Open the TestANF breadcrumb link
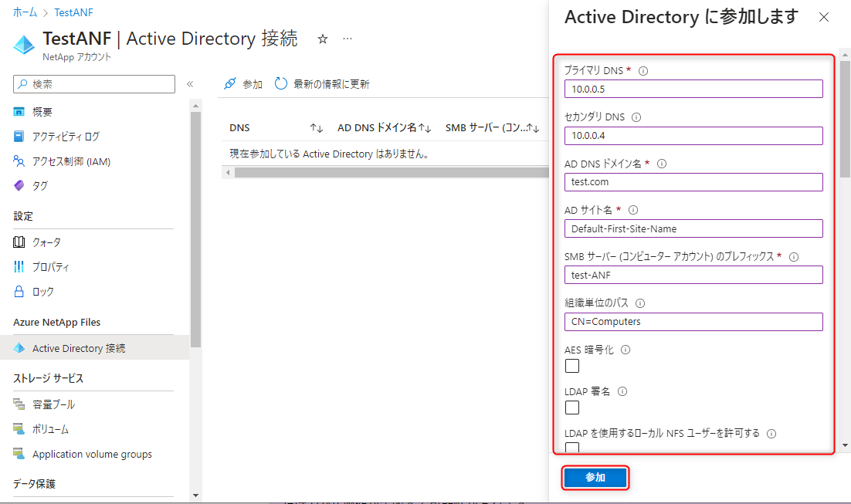 pos(73,12)
